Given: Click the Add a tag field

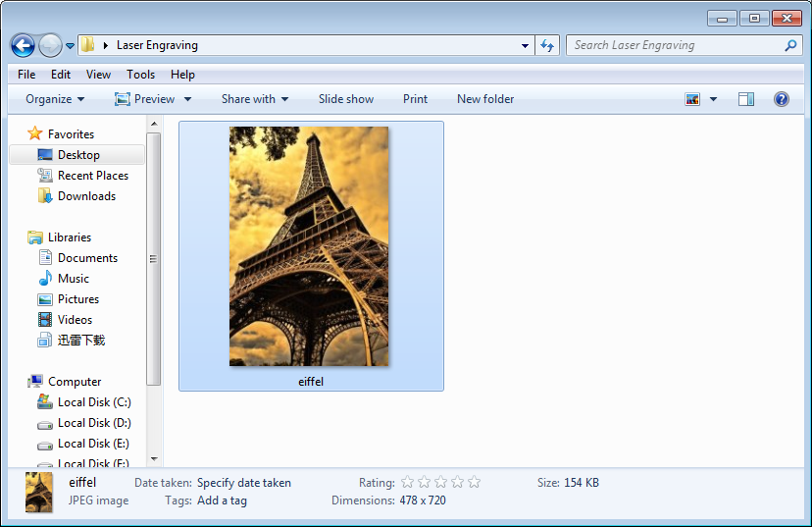Looking at the screenshot, I should click(222, 501).
